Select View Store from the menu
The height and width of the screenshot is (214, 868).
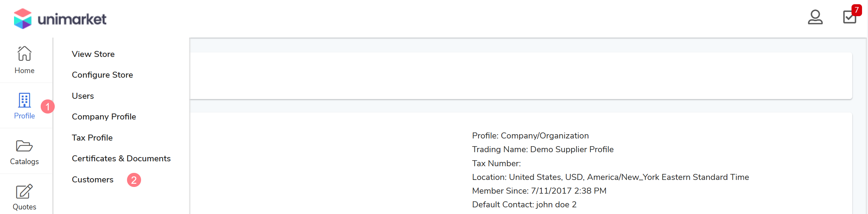click(93, 54)
